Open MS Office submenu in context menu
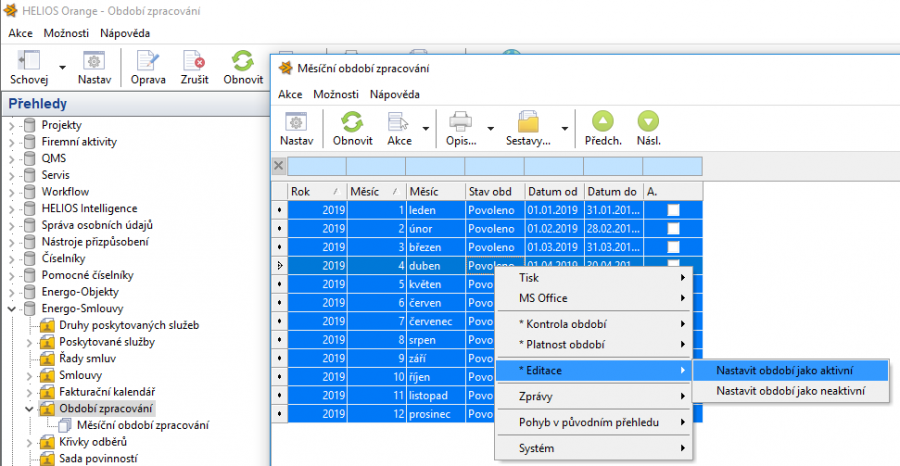Image resolution: width=900 pixels, height=466 pixels. [594, 298]
